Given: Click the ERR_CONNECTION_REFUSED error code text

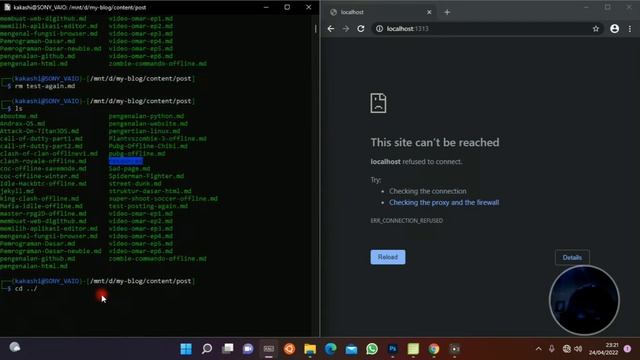Looking at the screenshot, I should (x=407, y=220).
